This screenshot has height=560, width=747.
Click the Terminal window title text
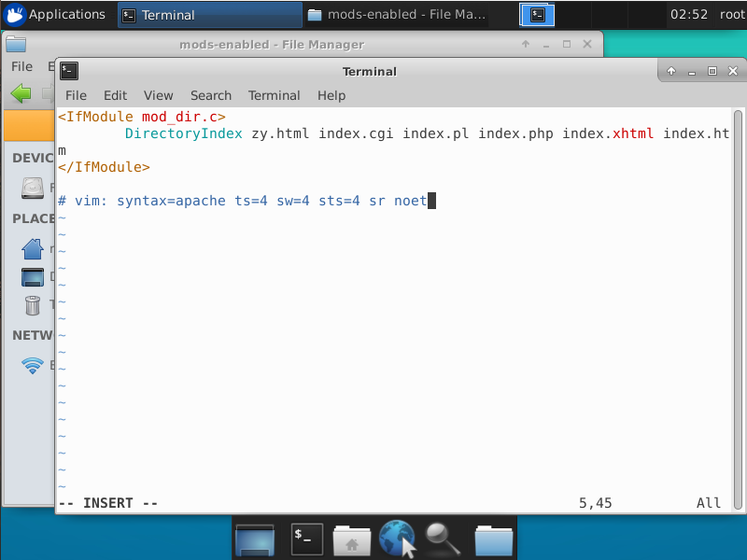(x=369, y=72)
